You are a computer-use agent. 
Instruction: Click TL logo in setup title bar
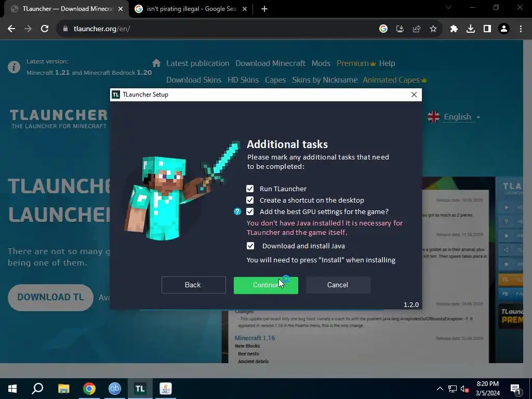[116, 95]
